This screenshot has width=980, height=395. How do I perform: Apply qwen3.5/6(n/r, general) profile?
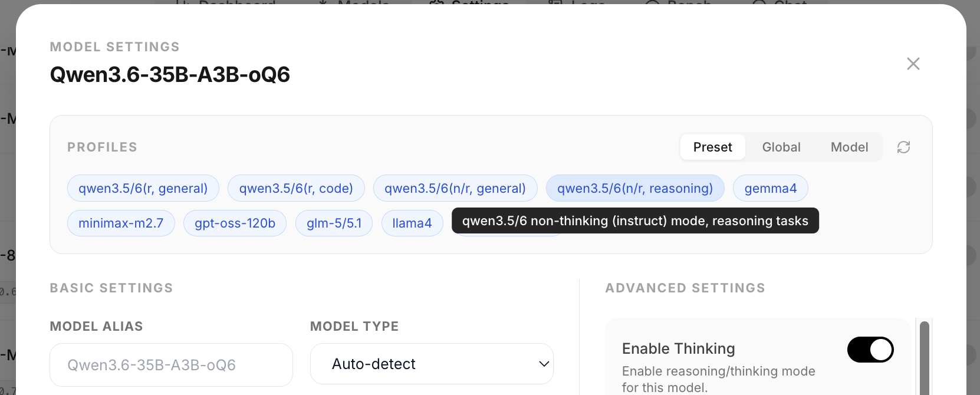point(455,188)
